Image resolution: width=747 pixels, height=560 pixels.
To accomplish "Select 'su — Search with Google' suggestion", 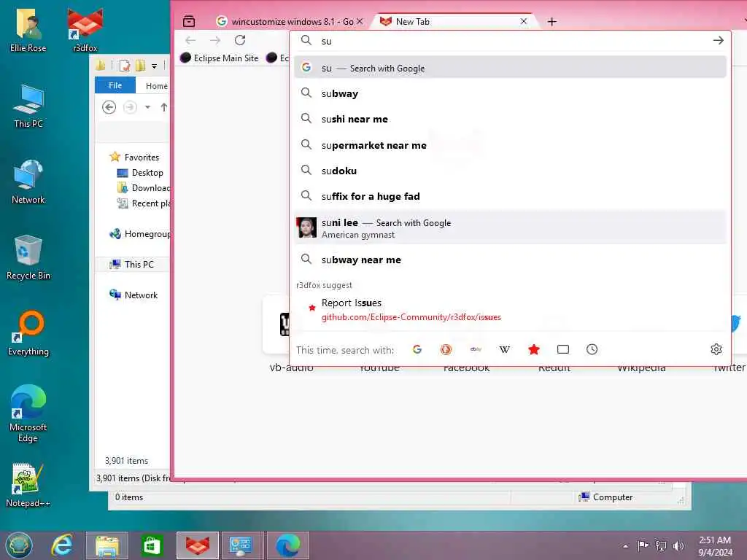I will point(510,68).
